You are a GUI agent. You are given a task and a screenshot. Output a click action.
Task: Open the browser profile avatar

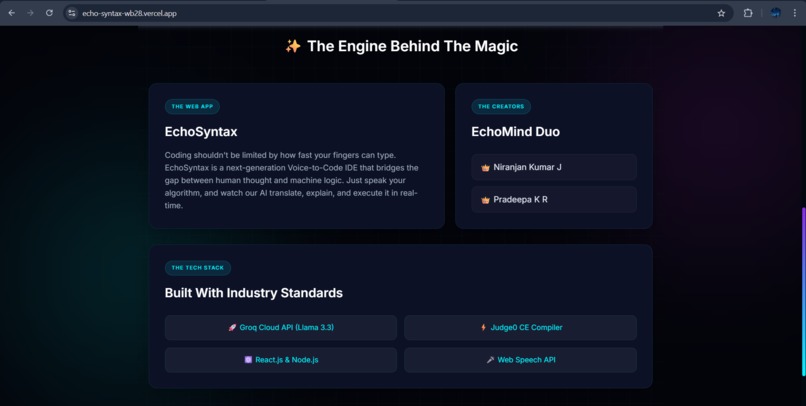point(776,13)
